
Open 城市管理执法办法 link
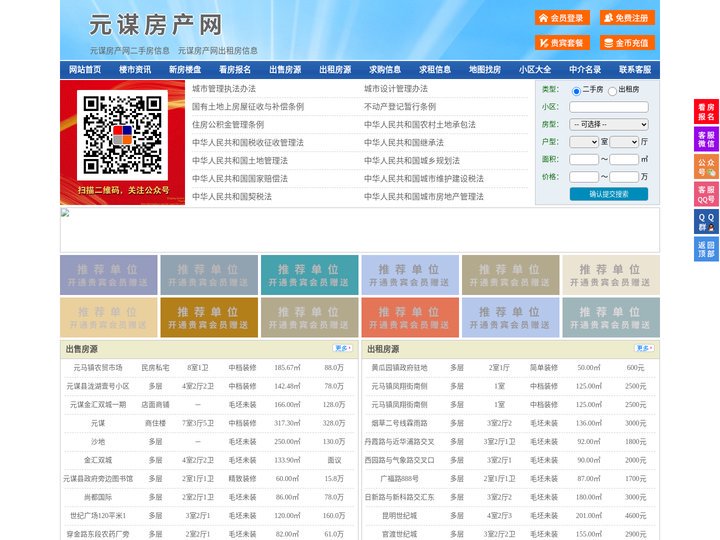coord(224,89)
